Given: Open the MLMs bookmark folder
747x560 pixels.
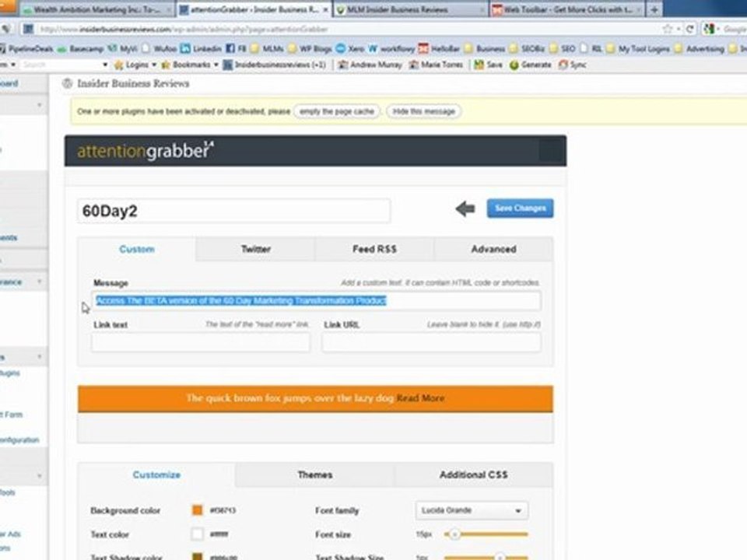Looking at the screenshot, I should click(x=267, y=48).
